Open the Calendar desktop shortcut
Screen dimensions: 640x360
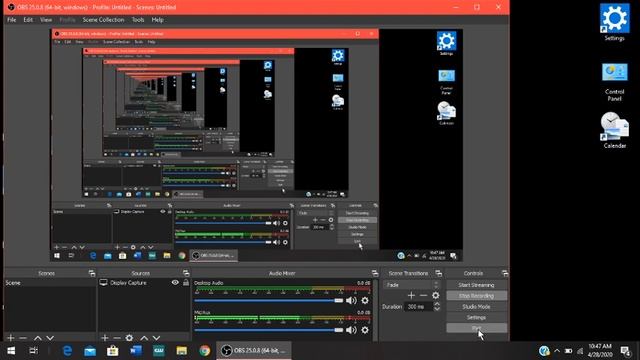pyautogui.click(x=614, y=131)
